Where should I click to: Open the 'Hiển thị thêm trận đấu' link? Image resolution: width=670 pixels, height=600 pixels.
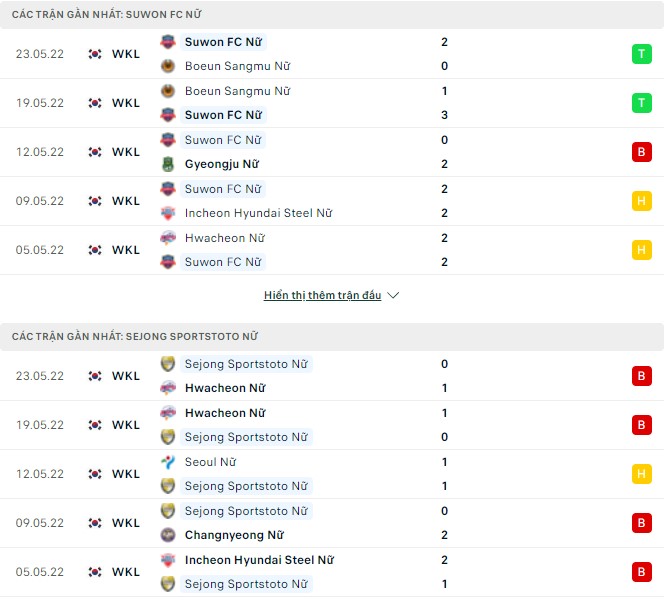pos(322,296)
